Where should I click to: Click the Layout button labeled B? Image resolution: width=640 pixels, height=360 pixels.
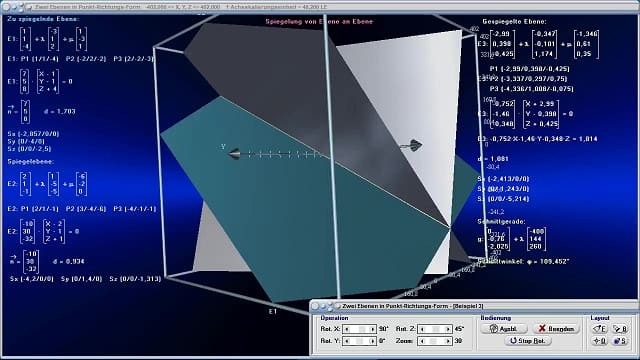click(620, 329)
